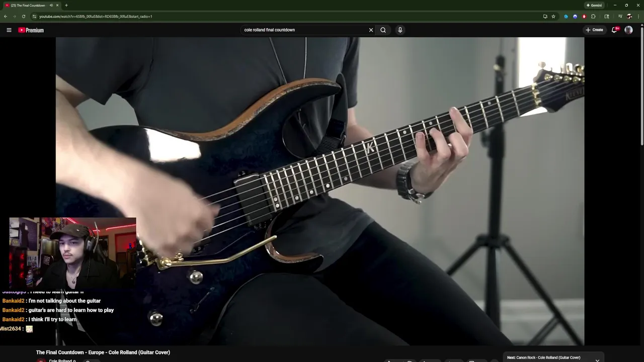This screenshot has height=362, width=644.
Task: Mute the tab via speaker icon
Action: tap(51, 6)
